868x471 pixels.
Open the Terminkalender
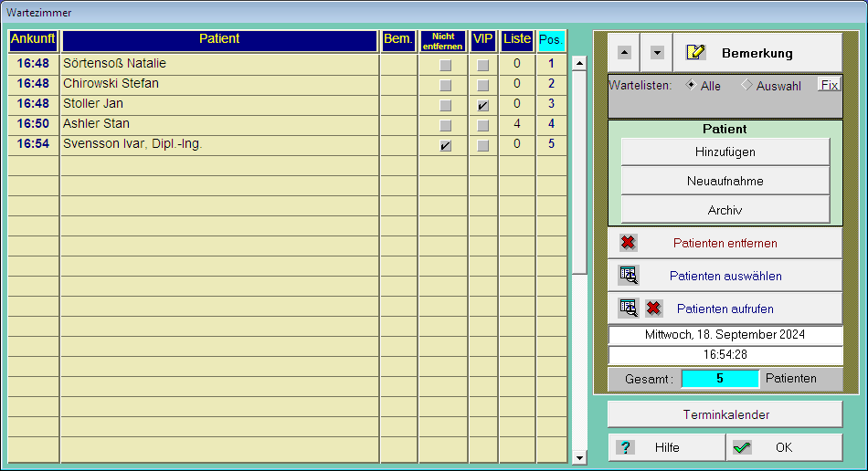pos(725,414)
